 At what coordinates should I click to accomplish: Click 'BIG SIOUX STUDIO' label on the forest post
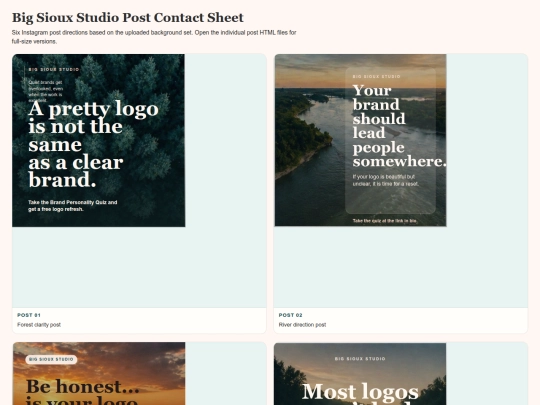click(x=54, y=70)
